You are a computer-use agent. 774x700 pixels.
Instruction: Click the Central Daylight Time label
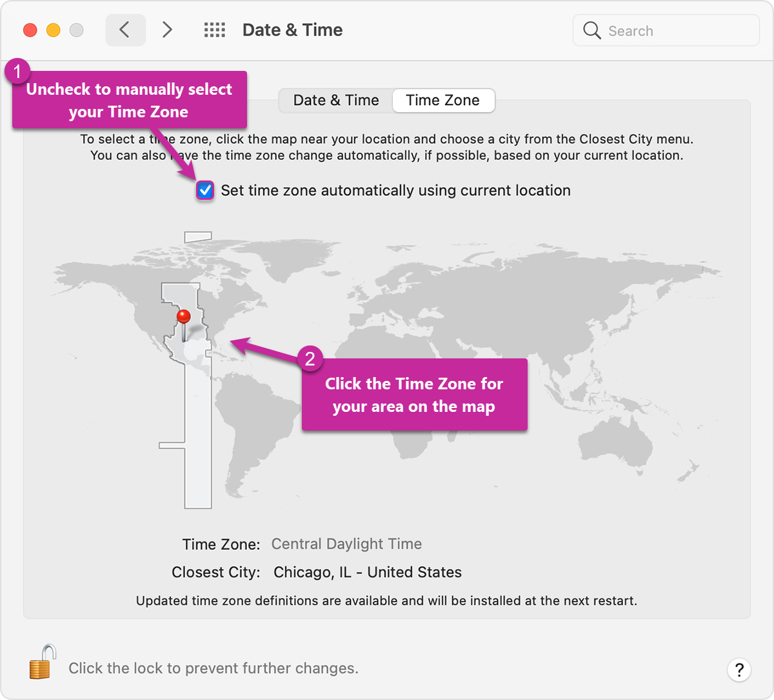tap(346, 544)
